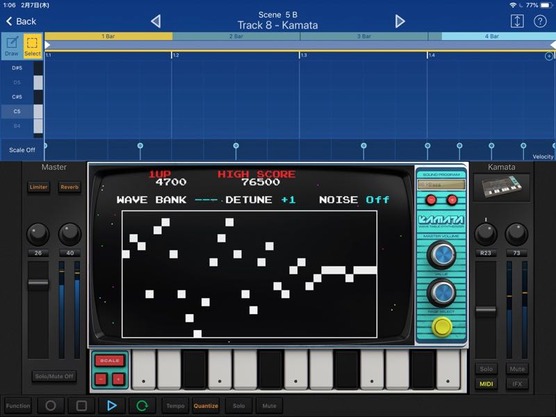The width and height of the screenshot is (556, 417).
Task: Jump to the 1 Bar section
Action: [x=109, y=36]
